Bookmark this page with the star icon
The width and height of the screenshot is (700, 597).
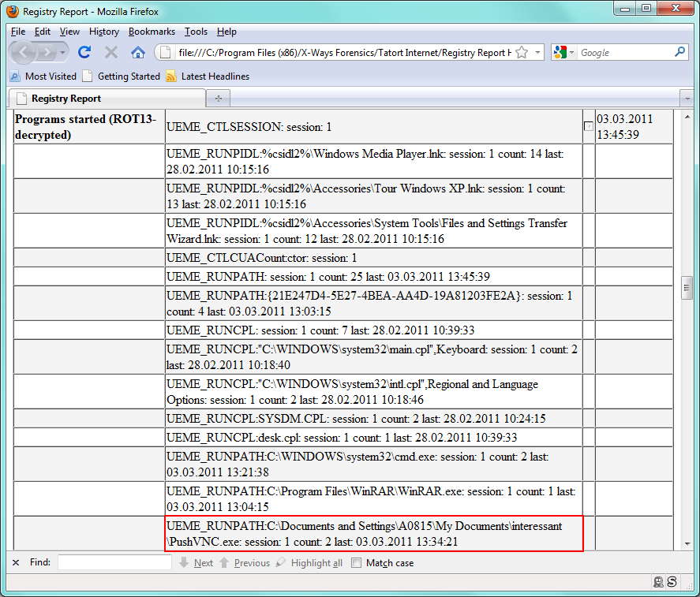(x=522, y=52)
